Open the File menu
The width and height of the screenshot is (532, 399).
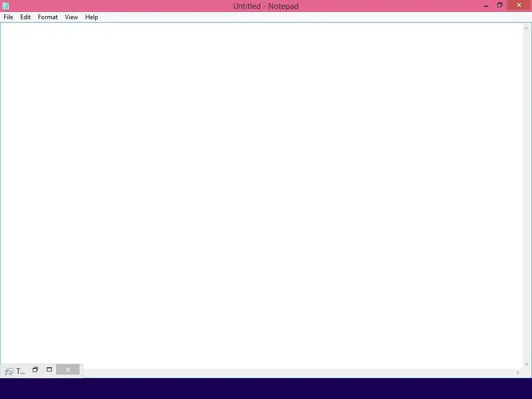point(8,17)
